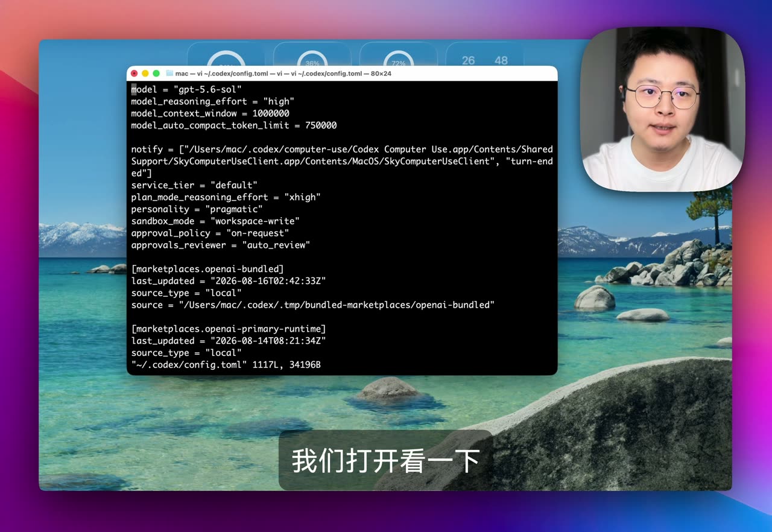Viewport: 772px width, 532px height.
Task: Click the source = "/Users/mac/.codex/.tmp/bundled-marketplaces" line
Action: 313,305
